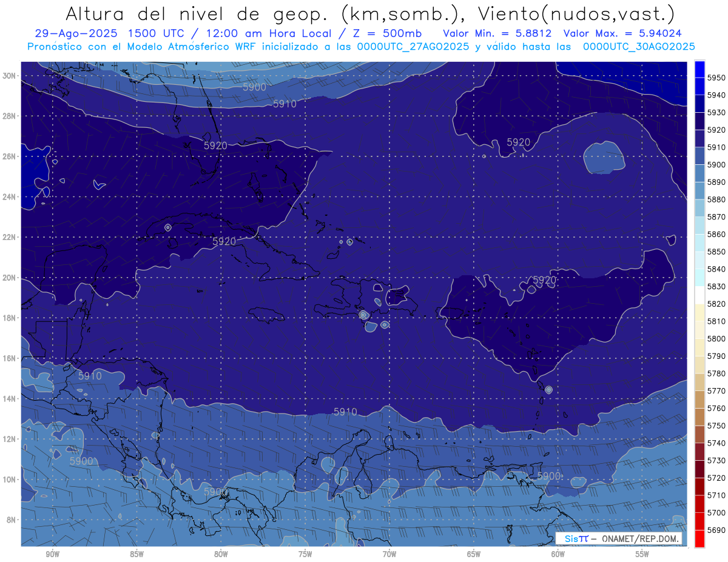Click the chart title starting "Altura del nivel"
728x562 pixels.
point(369,13)
